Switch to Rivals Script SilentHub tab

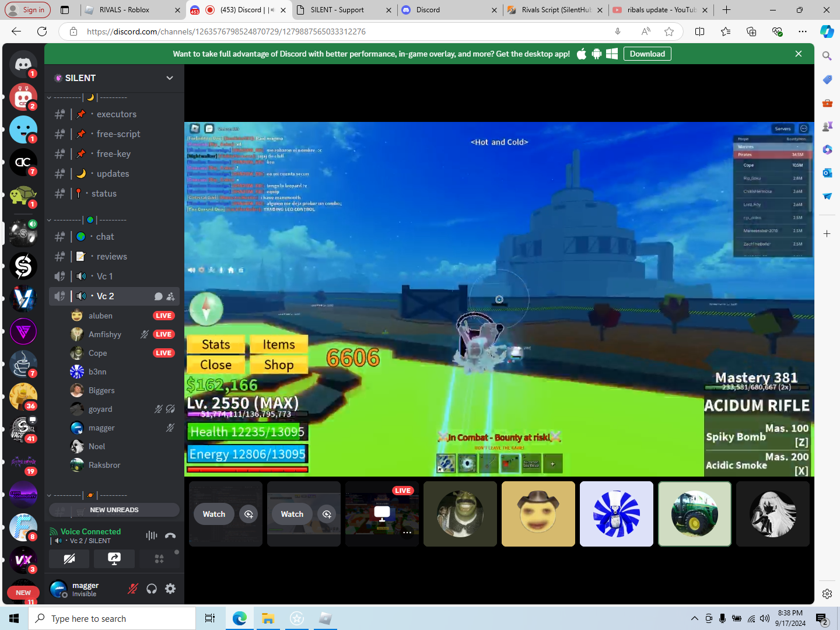pos(555,10)
